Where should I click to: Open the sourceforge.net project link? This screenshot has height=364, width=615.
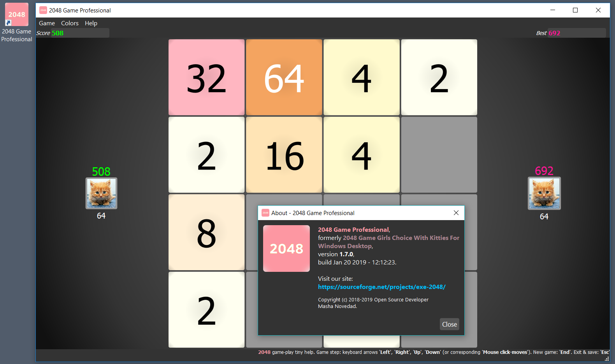pyautogui.click(x=382, y=287)
